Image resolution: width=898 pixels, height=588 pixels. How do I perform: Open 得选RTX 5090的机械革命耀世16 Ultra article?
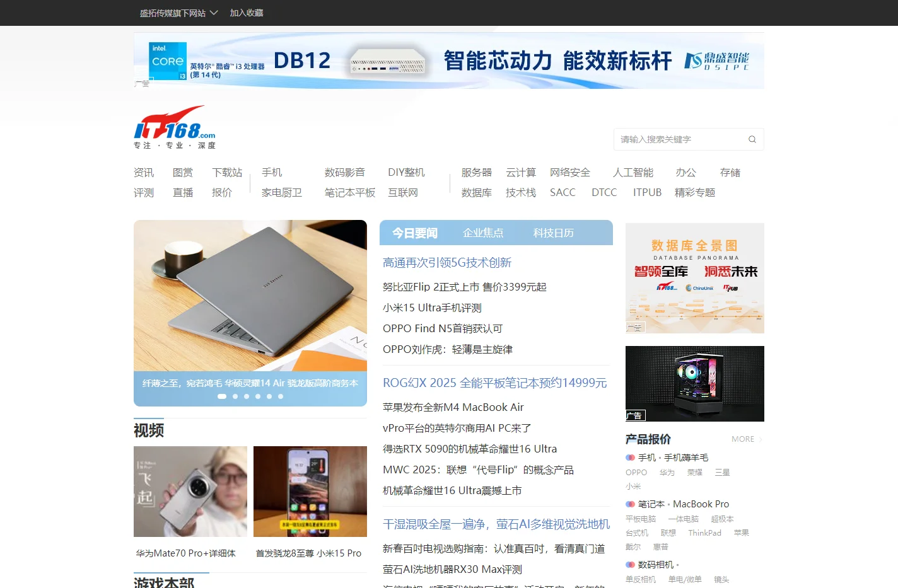coord(470,449)
